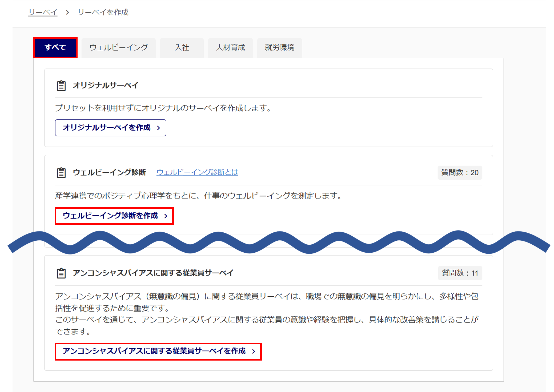Click clipboard icon beside オリジナルサーベイ
Image resolution: width=554 pixels, height=392 pixels.
[x=61, y=86]
